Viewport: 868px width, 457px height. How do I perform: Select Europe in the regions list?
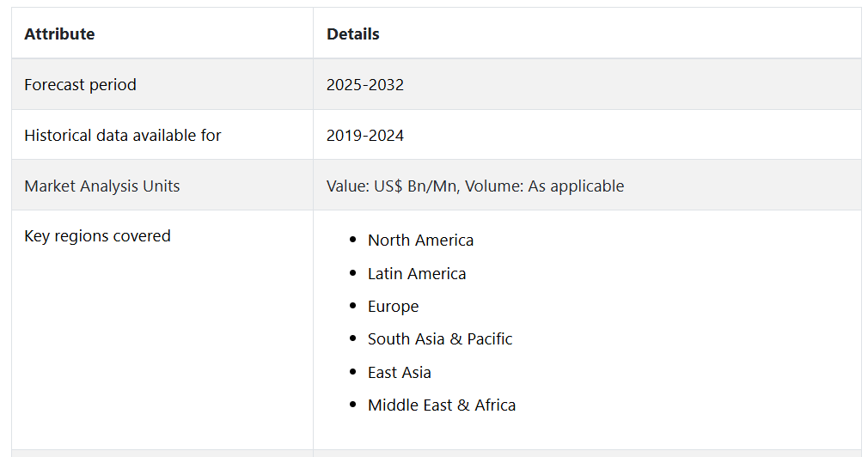[393, 307]
